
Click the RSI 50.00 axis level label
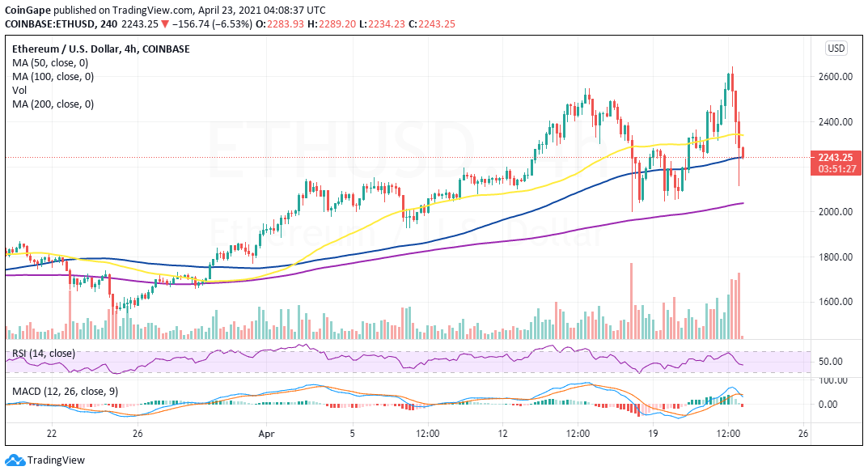830,362
